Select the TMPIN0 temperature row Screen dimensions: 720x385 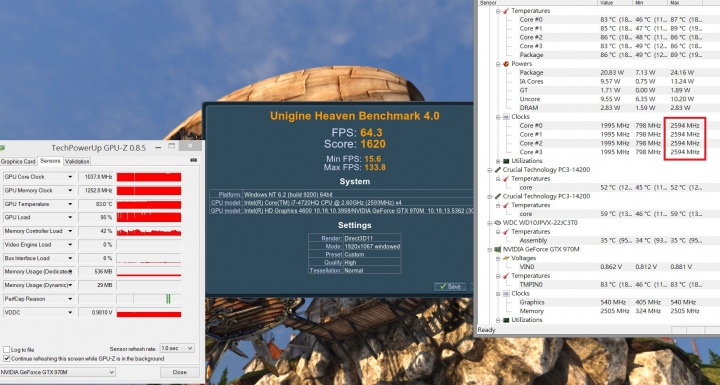click(x=611, y=285)
